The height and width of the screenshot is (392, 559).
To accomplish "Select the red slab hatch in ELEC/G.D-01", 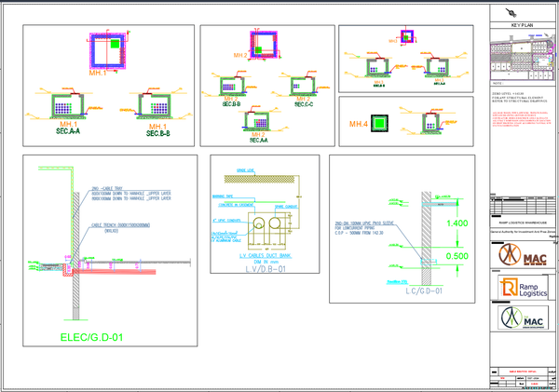I will [x=114, y=272].
